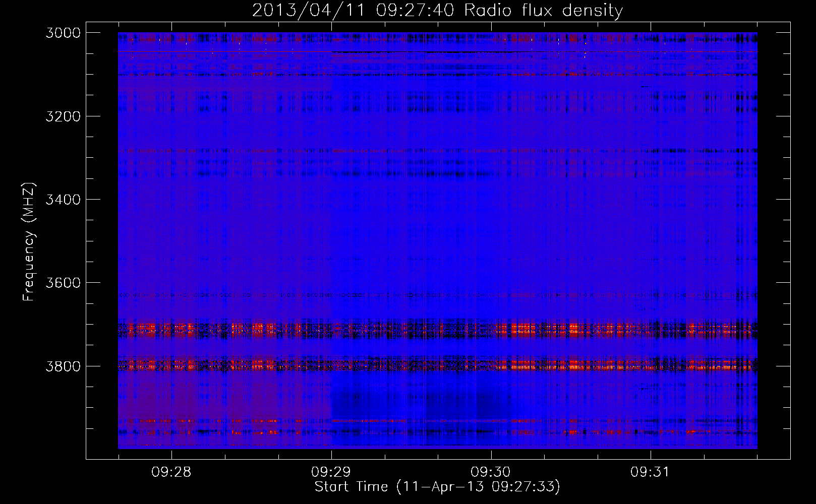The image size is (816, 504).
Task: Click the 09:29 time tick label
Action: [331, 472]
